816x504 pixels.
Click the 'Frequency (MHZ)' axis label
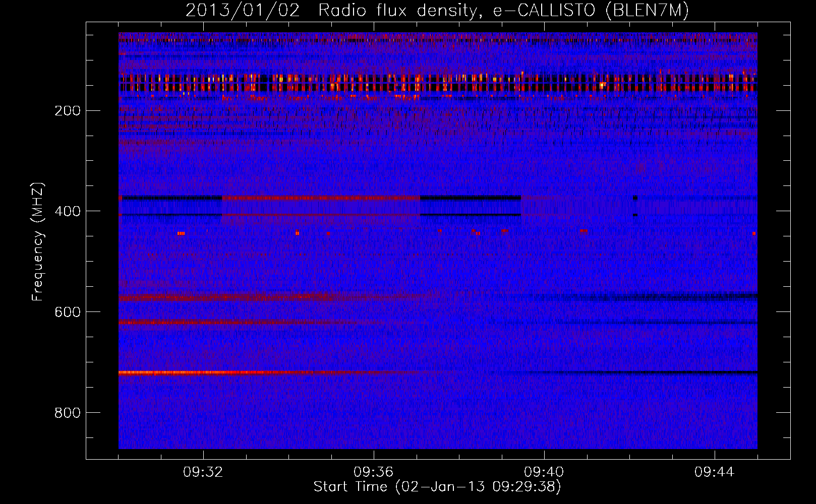click(x=38, y=241)
